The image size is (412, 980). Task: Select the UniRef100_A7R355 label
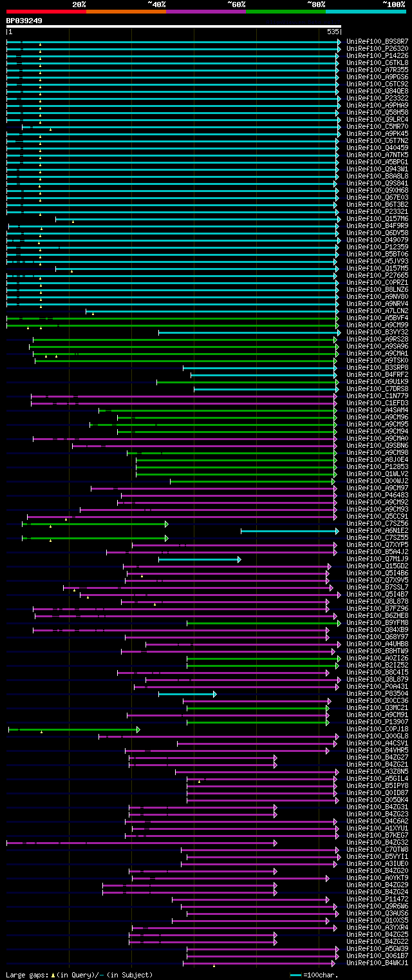tap(377, 70)
